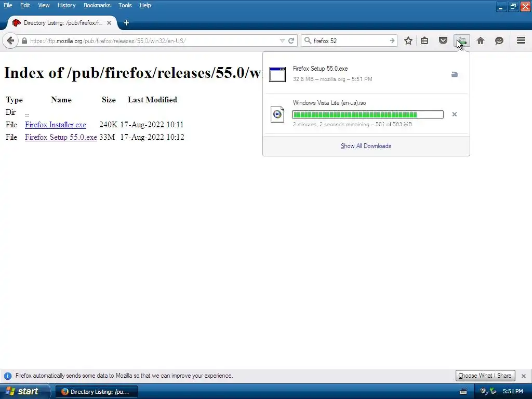Go to the home page icon
The height and width of the screenshot is (399, 532).
(481, 41)
